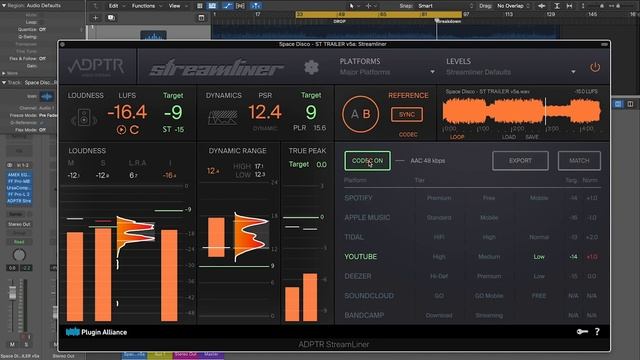Toggle the Streamliner power bypass icon
The width and height of the screenshot is (640, 360).
(x=595, y=67)
